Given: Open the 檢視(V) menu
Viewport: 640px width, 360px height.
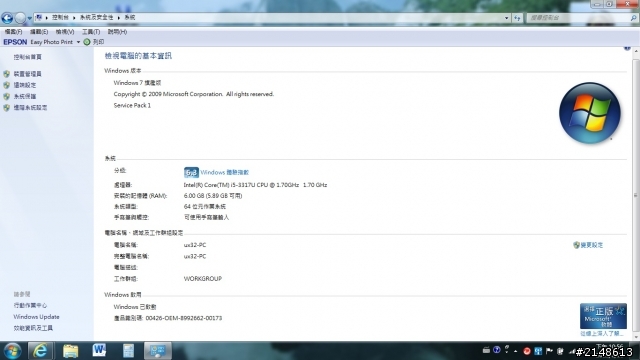Looking at the screenshot, I should coord(65,31).
